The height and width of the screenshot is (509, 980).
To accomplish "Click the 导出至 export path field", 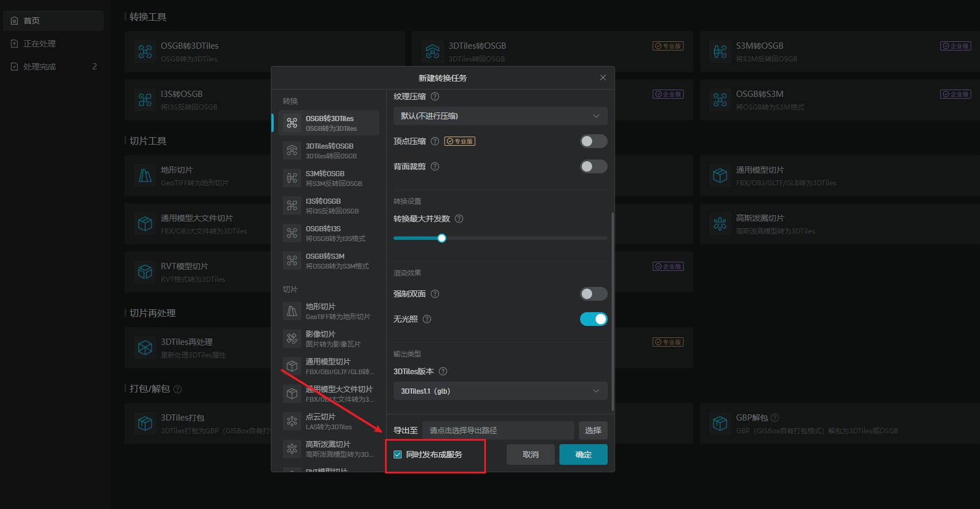I will click(497, 430).
